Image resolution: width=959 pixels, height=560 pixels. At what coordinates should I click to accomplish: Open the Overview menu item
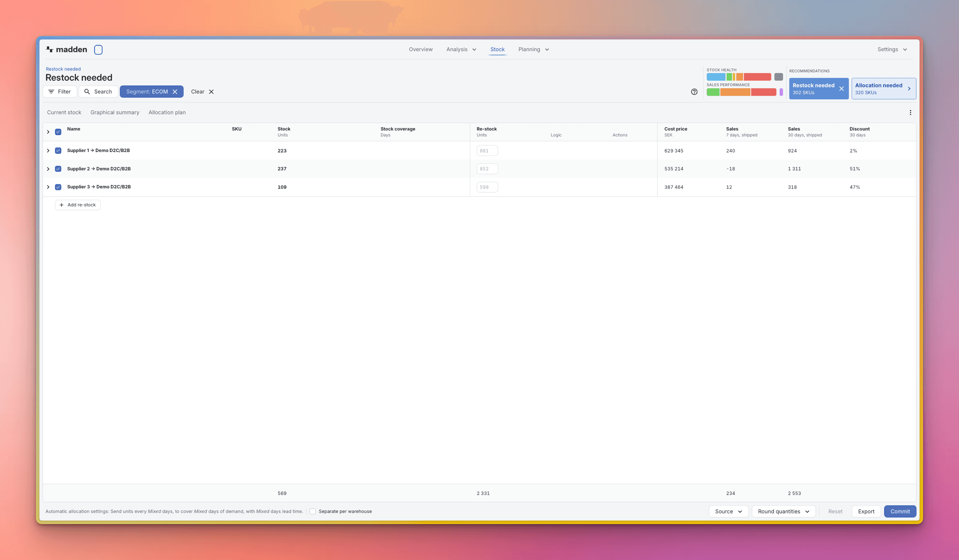[421, 49]
